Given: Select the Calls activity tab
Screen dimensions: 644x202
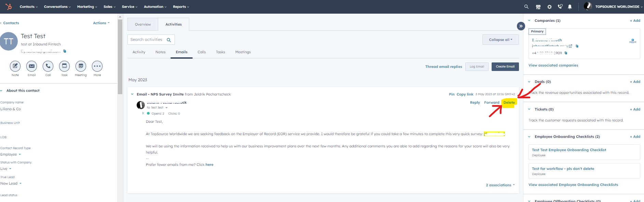Looking at the screenshot, I should click(x=202, y=52).
